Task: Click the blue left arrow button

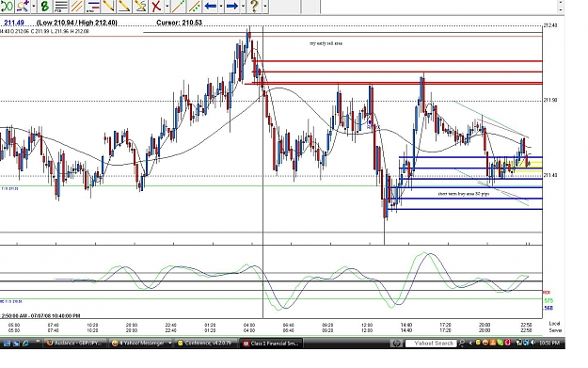Action: coord(211,6)
